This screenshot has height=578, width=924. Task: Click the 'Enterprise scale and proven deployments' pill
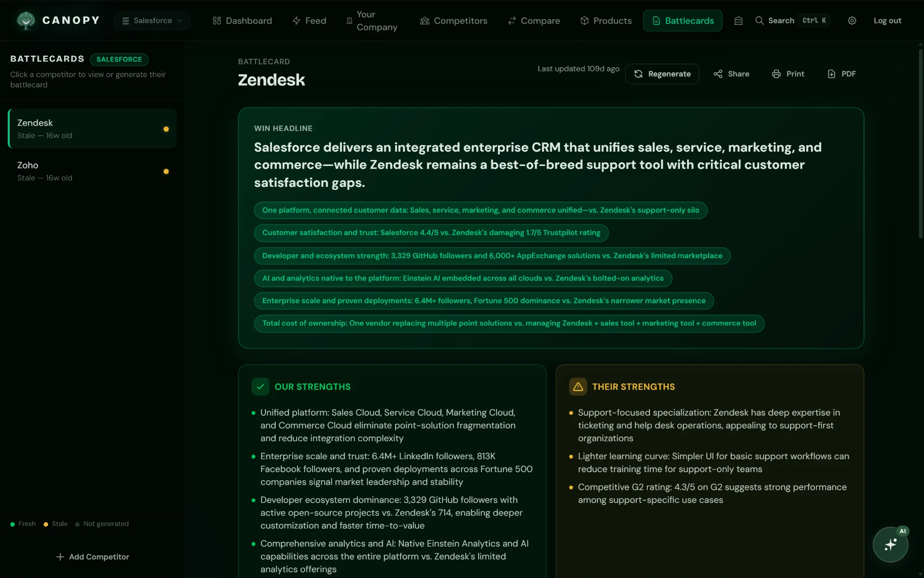click(484, 301)
